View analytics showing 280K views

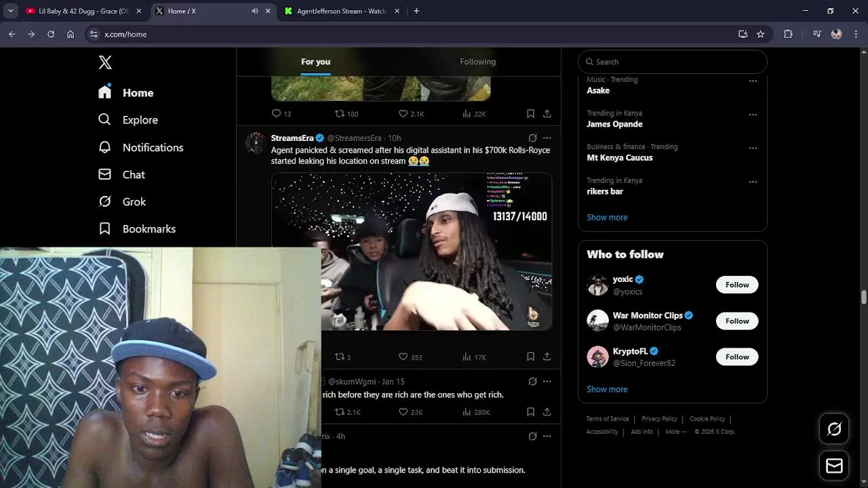[476, 412]
